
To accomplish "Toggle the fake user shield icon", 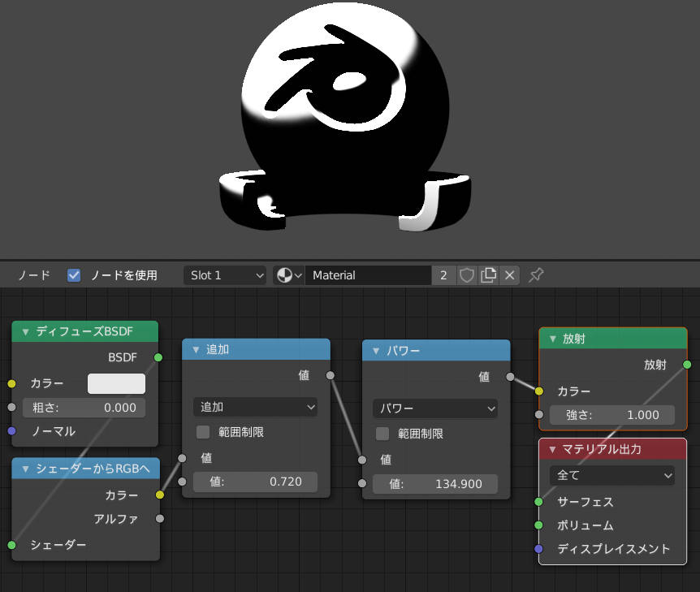I will pyautogui.click(x=466, y=275).
